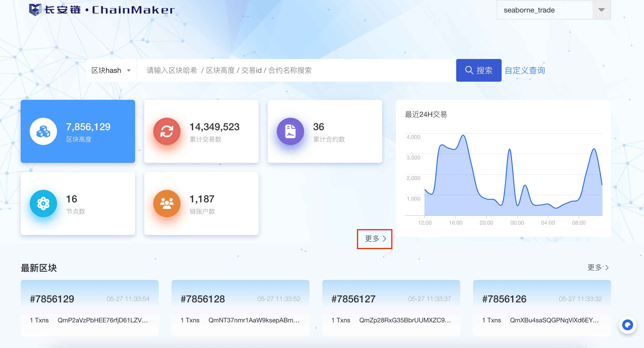This screenshot has width=644, height=348.
Task: Click the cyan node count icon
Action: tap(43, 203)
